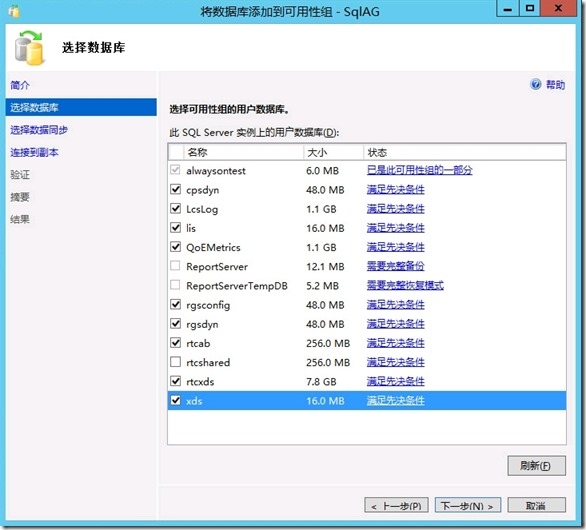Go to 简介 wizard page
586x530 pixels.
pos(20,85)
